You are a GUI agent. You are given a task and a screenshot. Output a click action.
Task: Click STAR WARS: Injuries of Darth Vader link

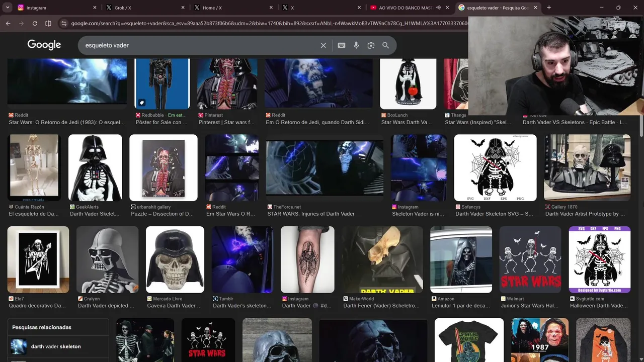tap(311, 214)
